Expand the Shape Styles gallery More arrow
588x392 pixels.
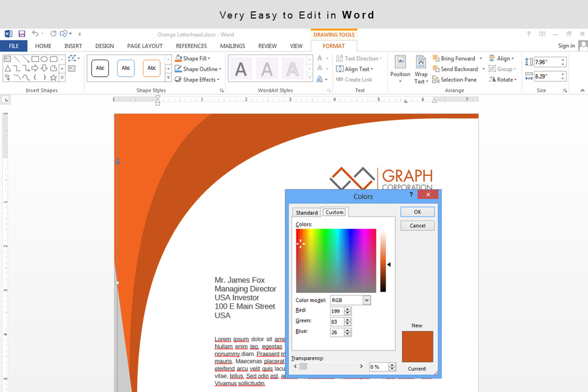click(x=169, y=78)
